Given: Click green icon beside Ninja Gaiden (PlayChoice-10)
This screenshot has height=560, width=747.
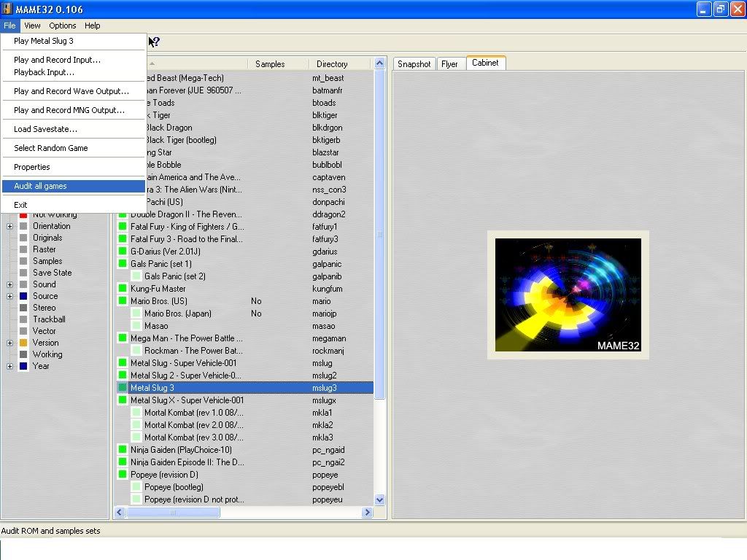Looking at the screenshot, I should tap(123, 449).
